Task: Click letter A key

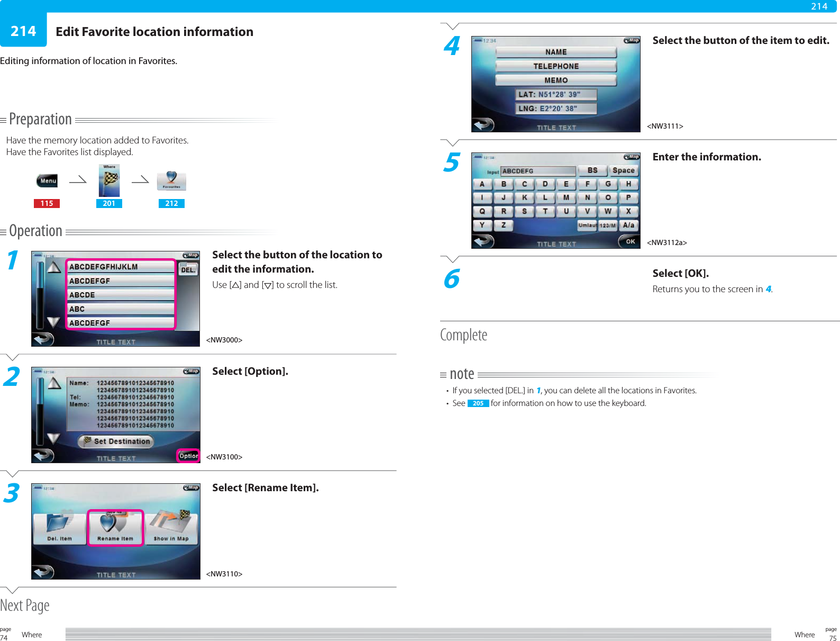Action: pyautogui.click(x=482, y=184)
